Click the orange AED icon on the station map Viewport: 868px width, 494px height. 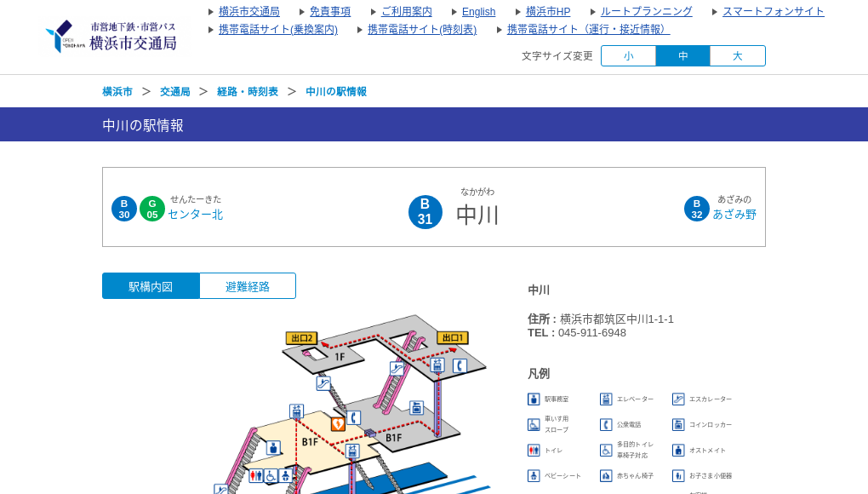click(x=338, y=424)
